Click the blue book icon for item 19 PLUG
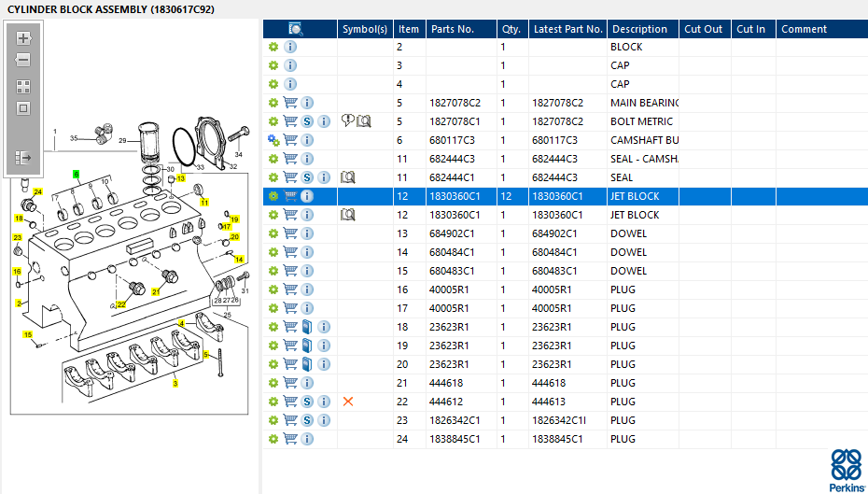 (307, 346)
